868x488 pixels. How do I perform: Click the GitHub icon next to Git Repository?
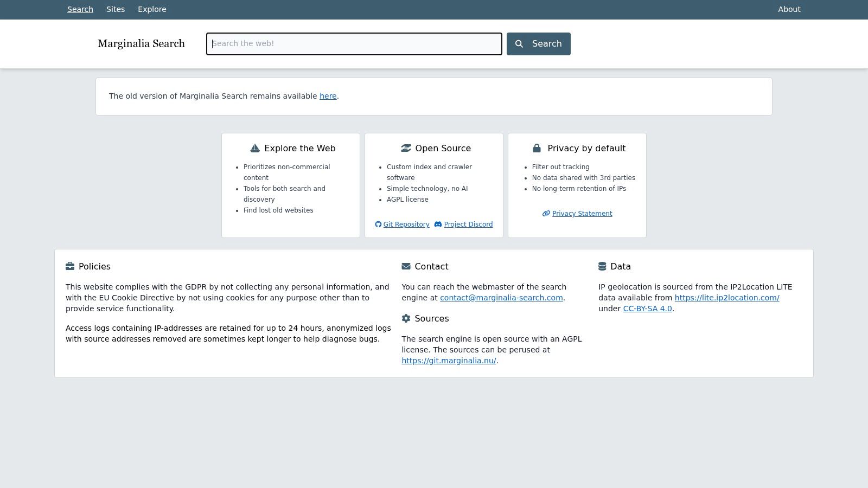[x=378, y=224]
